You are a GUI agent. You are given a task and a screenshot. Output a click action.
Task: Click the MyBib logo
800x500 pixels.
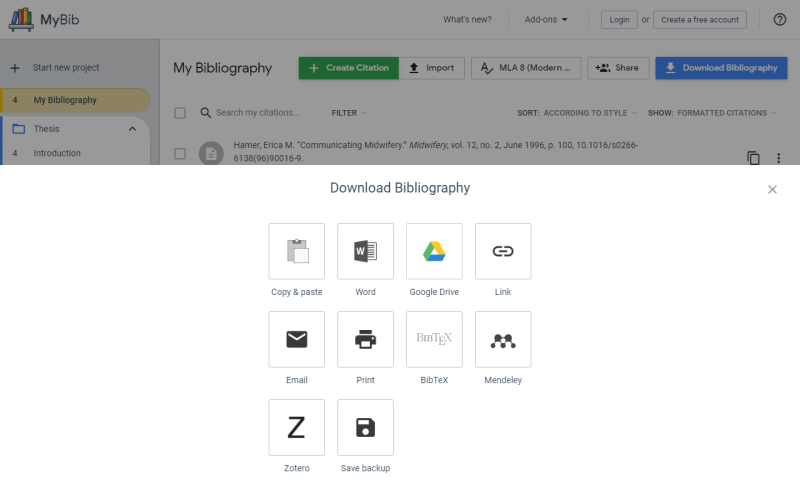tap(44, 19)
